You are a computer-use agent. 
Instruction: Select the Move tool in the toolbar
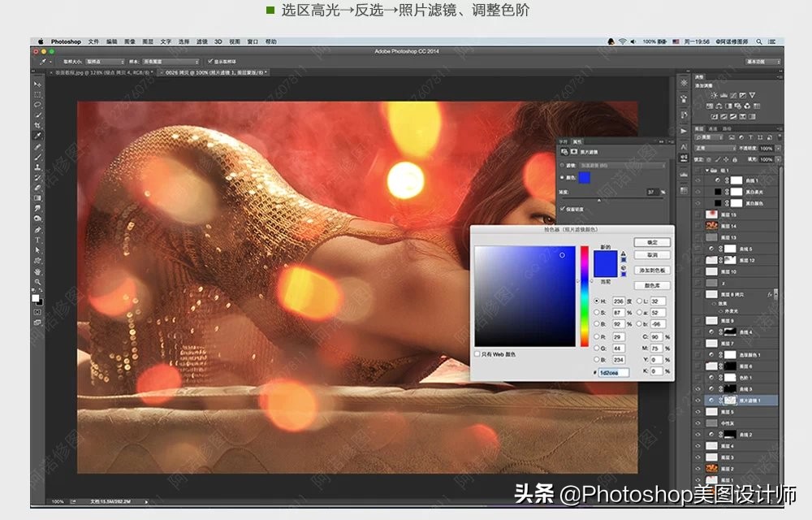point(37,83)
